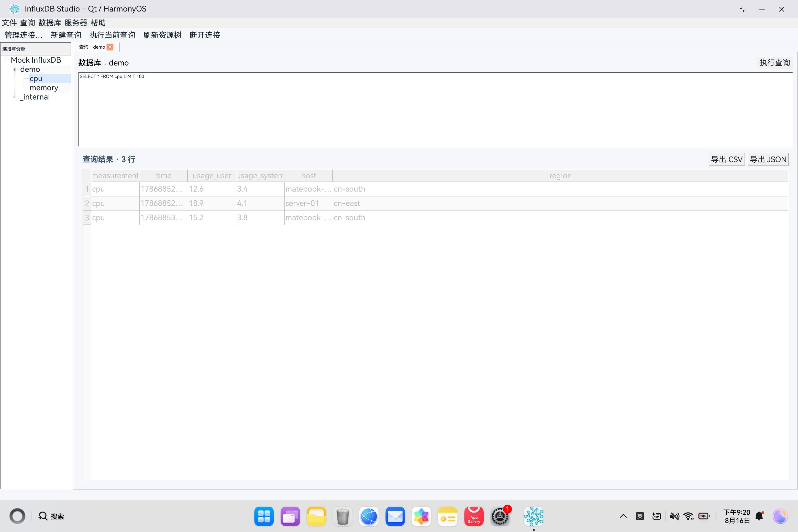This screenshot has width=798, height=532.
Task: Select the 15.2 usage_user cell
Action: coord(212,217)
